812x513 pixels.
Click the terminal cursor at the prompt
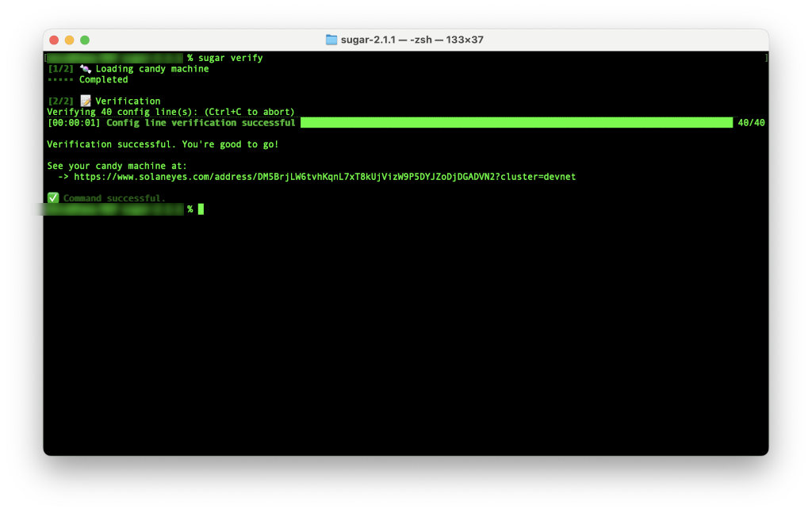click(201, 209)
